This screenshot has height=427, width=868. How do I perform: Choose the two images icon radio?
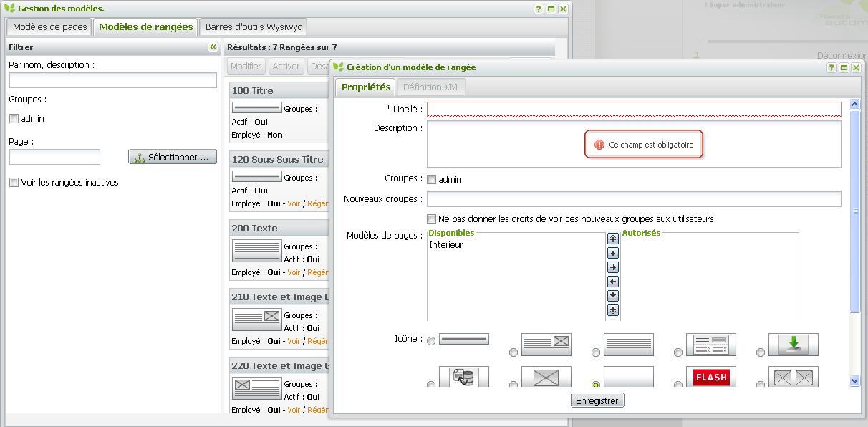761,385
